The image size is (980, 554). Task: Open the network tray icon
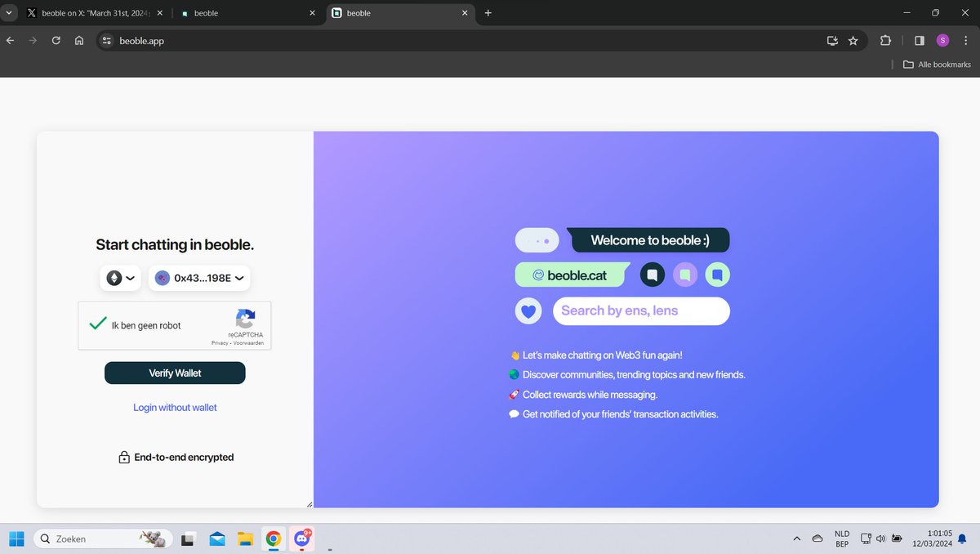[x=866, y=538]
